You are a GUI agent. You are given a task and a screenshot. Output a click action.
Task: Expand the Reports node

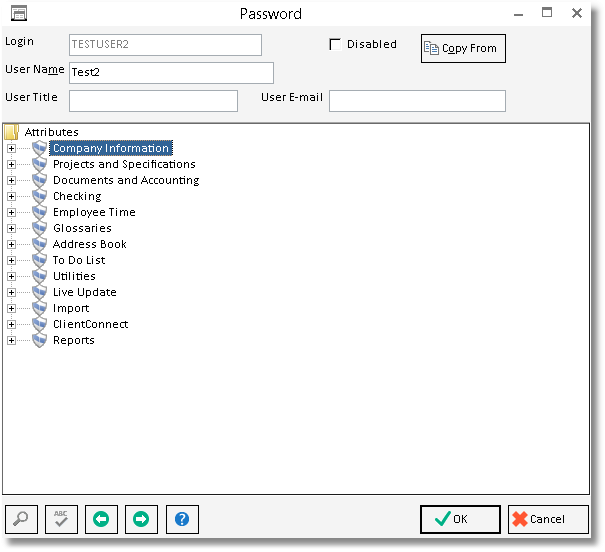point(11,340)
